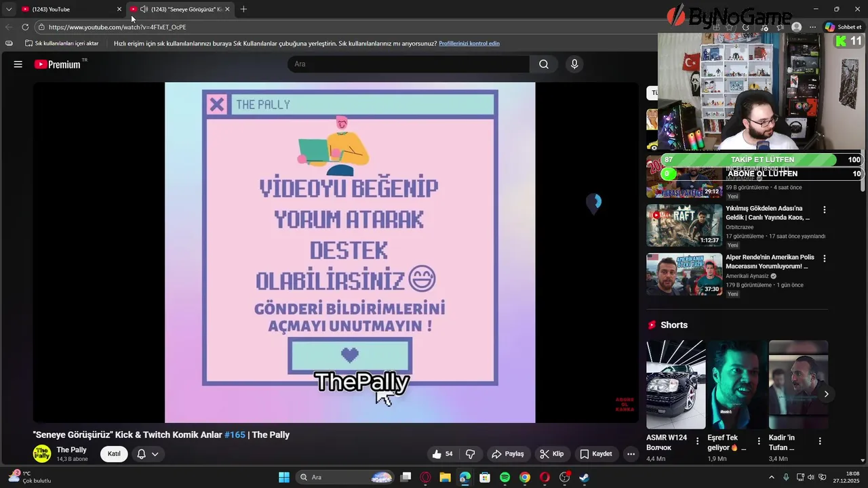868x488 pixels.
Task: Start voice search with microphone icon
Action: pyautogui.click(x=574, y=64)
